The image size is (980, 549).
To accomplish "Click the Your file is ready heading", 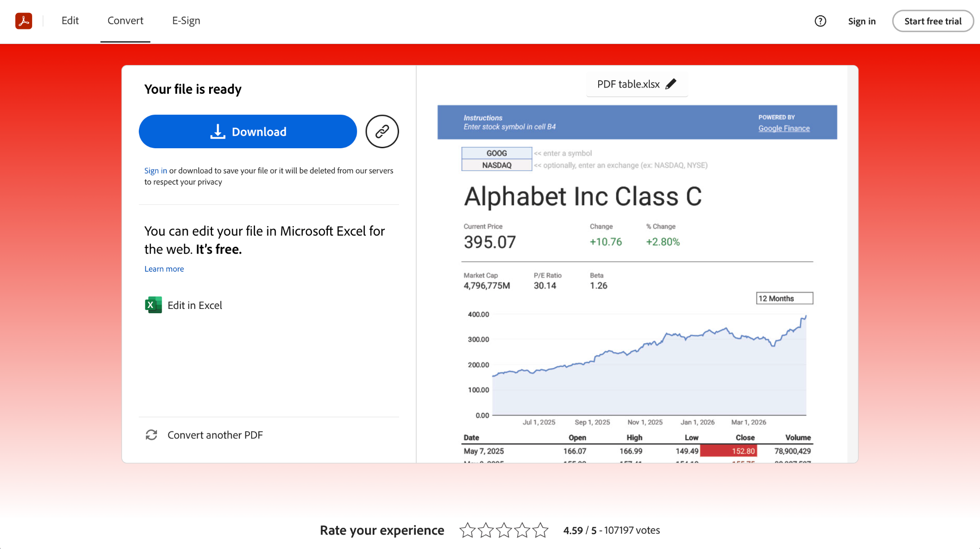I will pos(193,89).
